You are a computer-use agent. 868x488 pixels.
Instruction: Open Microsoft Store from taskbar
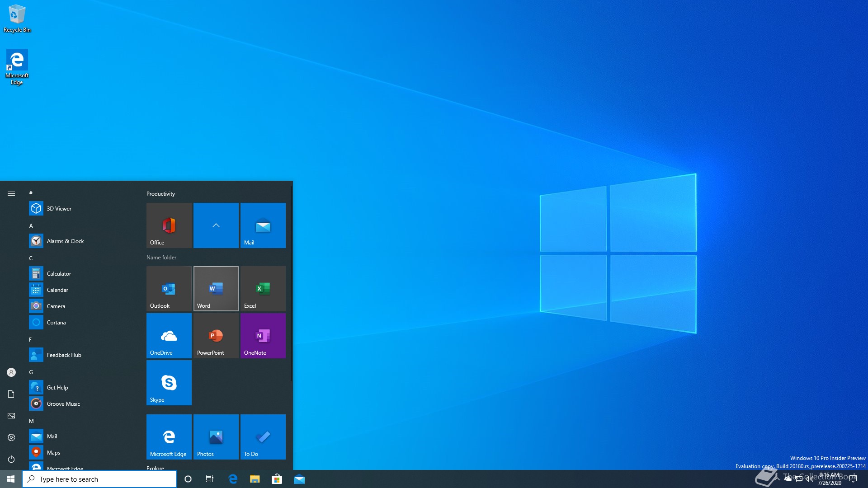pyautogui.click(x=277, y=479)
